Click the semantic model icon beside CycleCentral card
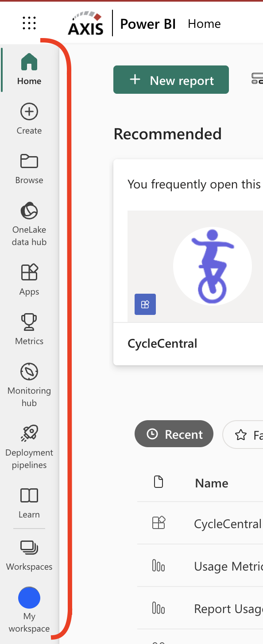This screenshot has width=263, height=644. (x=145, y=304)
